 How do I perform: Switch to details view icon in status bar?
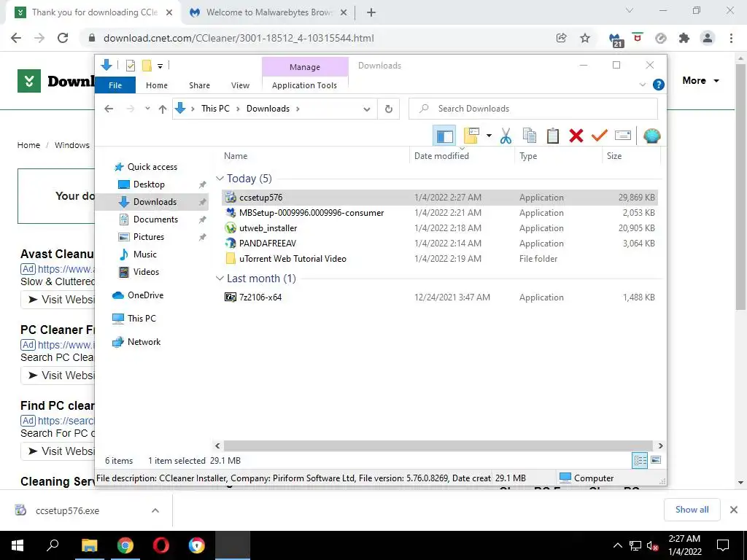click(x=640, y=460)
